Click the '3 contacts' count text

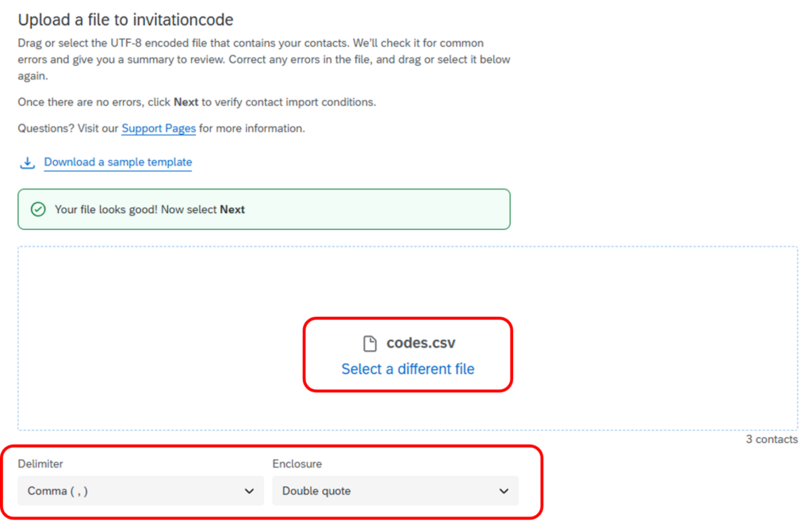(772, 439)
